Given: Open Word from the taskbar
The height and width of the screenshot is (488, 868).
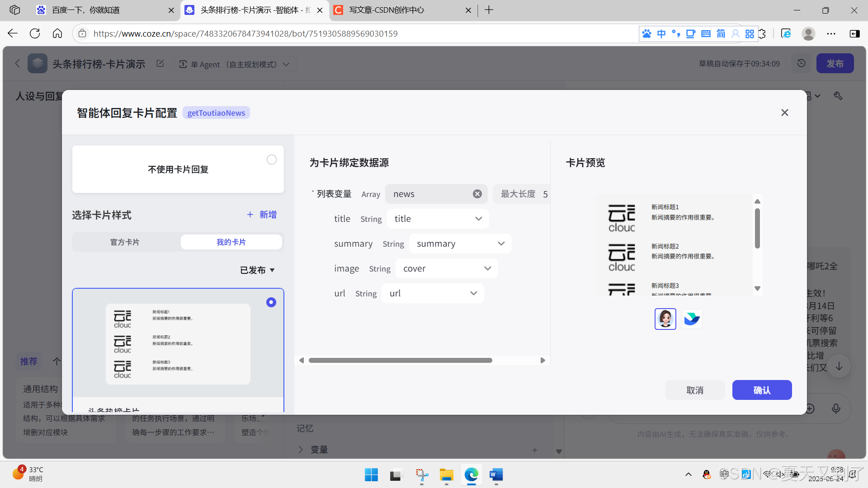Looking at the screenshot, I should 496,475.
